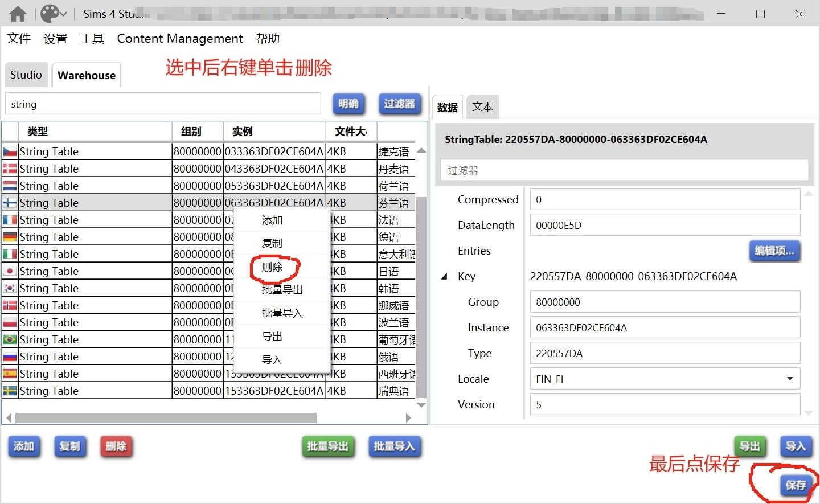Viewport: 820px width, 504px height.
Task: Click the 保存 save button
Action: (796, 485)
